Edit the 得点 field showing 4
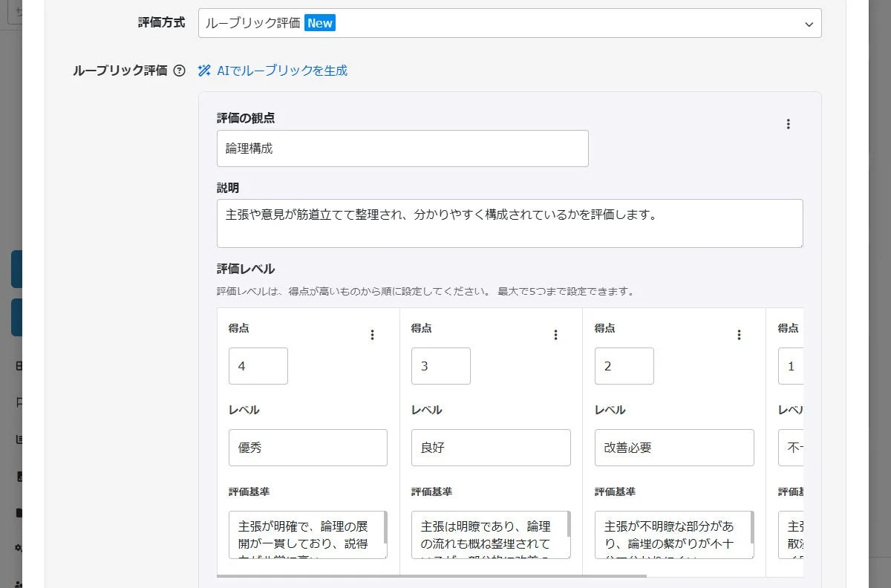Image resolution: width=891 pixels, height=588 pixels. pyautogui.click(x=258, y=366)
